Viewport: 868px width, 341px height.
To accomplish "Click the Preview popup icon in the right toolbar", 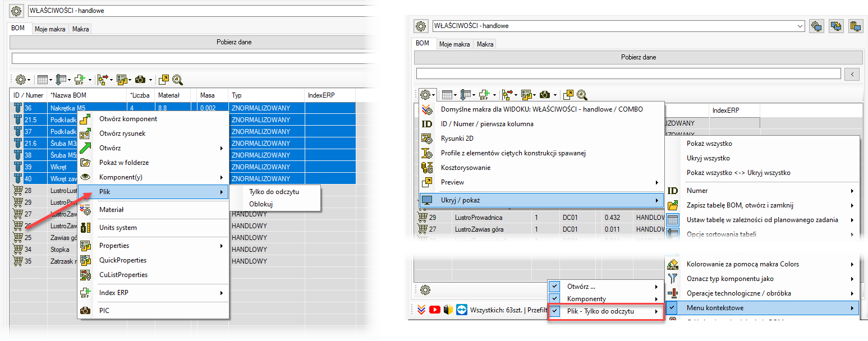I will click(568, 95).
